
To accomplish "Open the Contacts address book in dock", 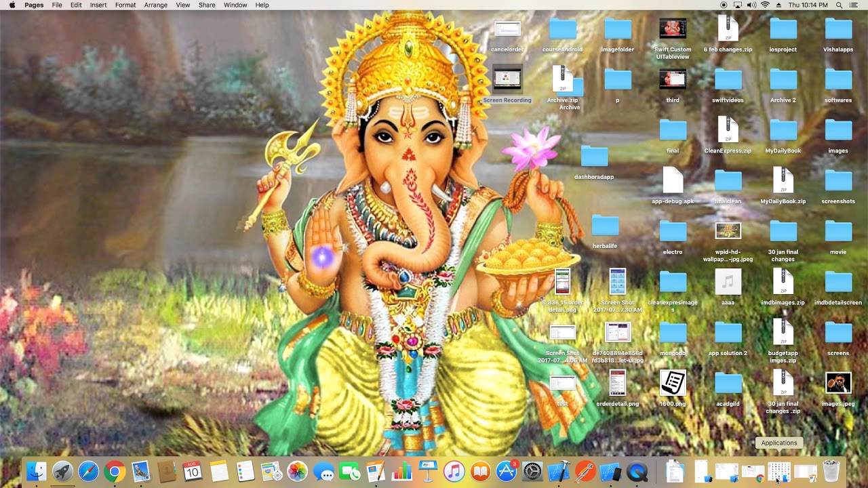I will (x=167, y=471).
